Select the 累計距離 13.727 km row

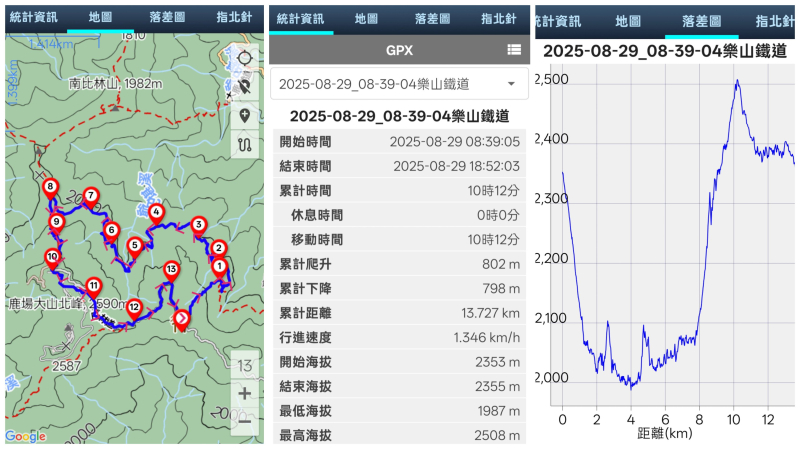[399, 313]
